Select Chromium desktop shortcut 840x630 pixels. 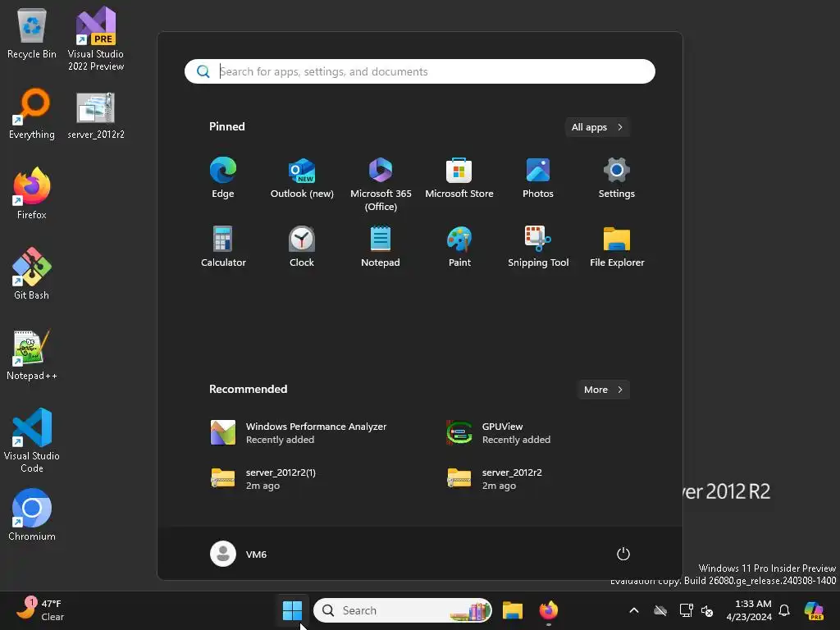click(32, 515)
